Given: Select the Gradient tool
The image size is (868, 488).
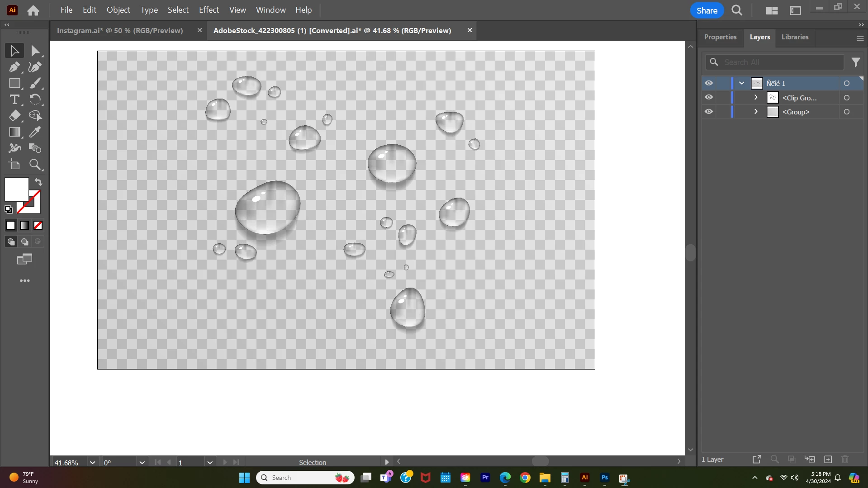Looking at the screenshot, I should 14,132.
